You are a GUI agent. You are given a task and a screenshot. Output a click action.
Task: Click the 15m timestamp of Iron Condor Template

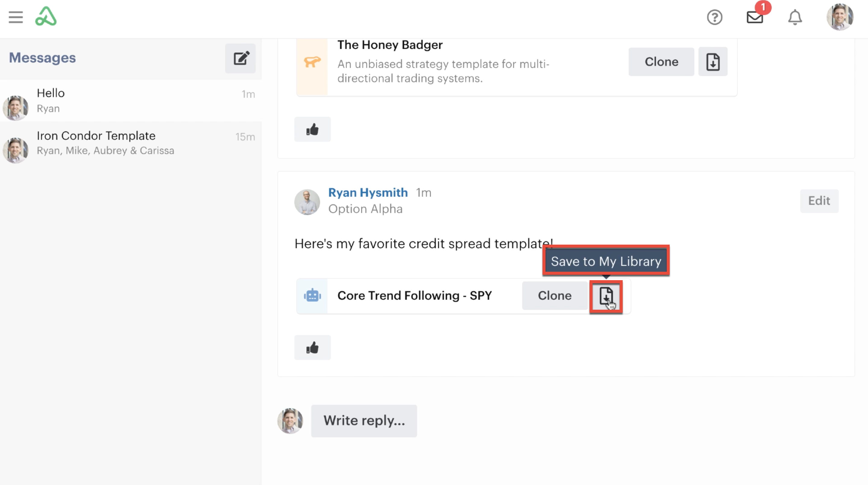pos(245,137)
